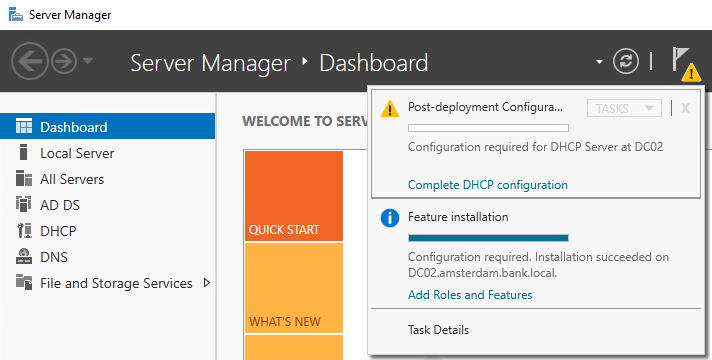Click the Refresh dashboard icon
Viewport: 712px width, 360px height.
point(626,61)
